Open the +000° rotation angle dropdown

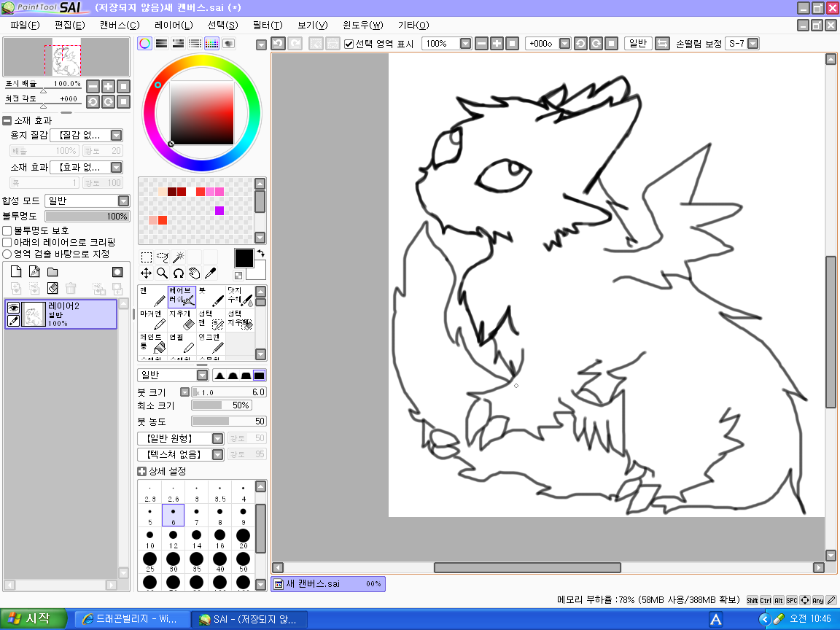[x=564, y=44]
